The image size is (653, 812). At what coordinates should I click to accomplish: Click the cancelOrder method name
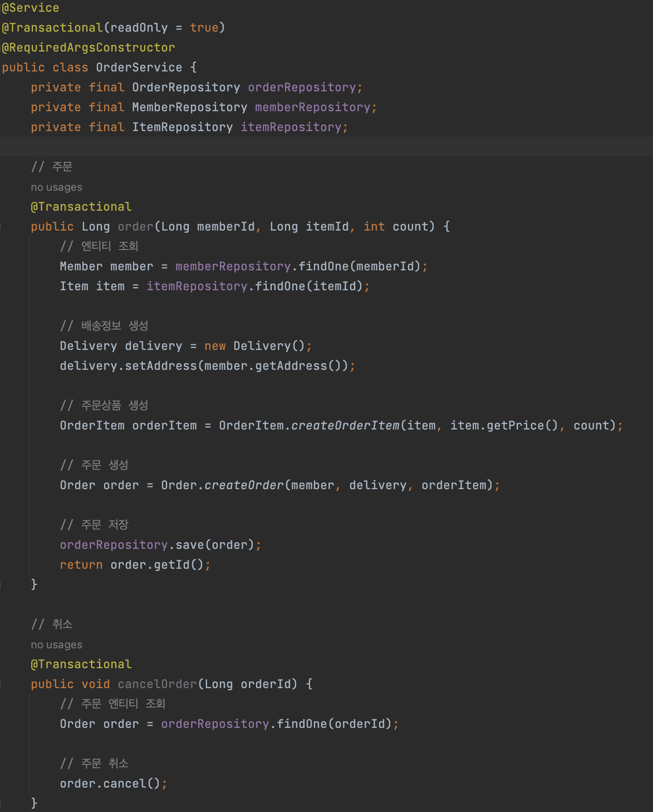(x=157, y=684)
